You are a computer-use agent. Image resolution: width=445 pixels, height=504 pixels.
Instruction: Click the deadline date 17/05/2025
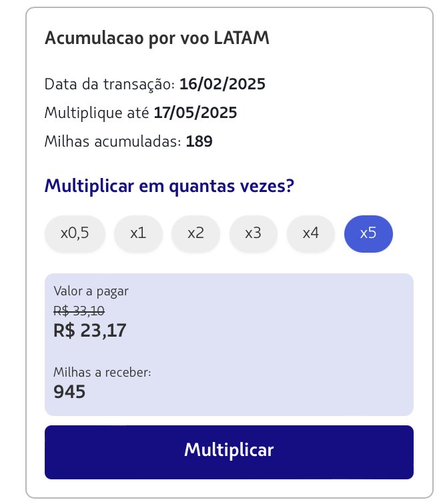tap(195, 113)
